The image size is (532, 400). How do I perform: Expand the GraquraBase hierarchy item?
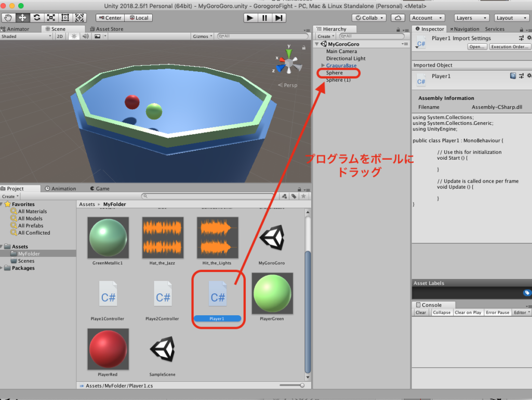(323, 66)
